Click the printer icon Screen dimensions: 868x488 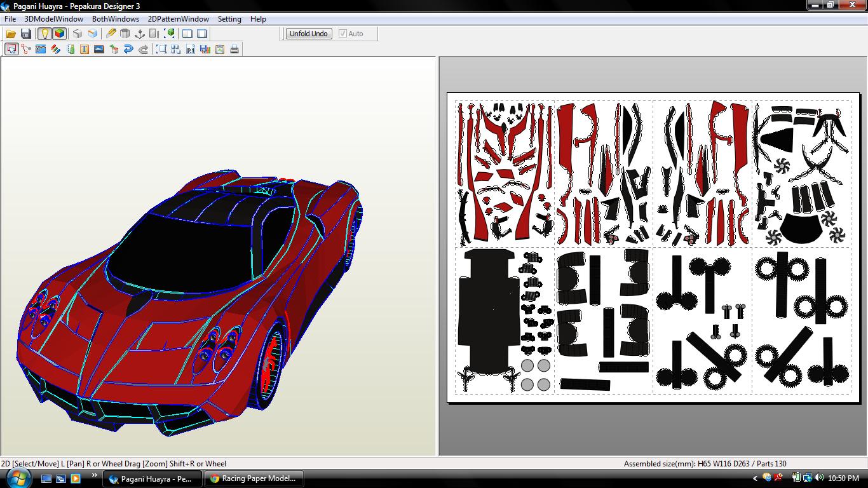[234, 49]
